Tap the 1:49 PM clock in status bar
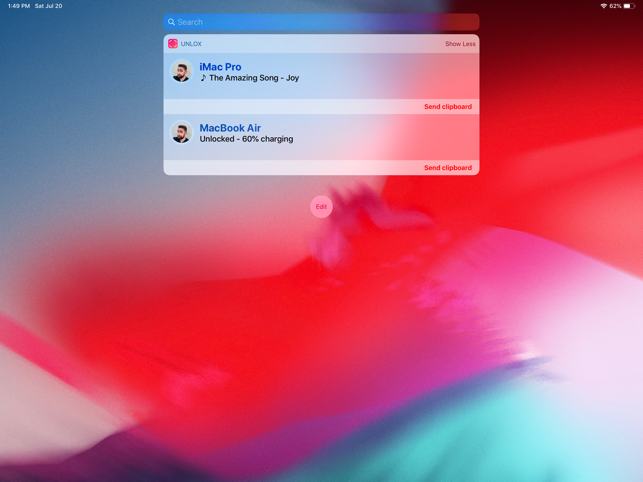 click(19, 6)
